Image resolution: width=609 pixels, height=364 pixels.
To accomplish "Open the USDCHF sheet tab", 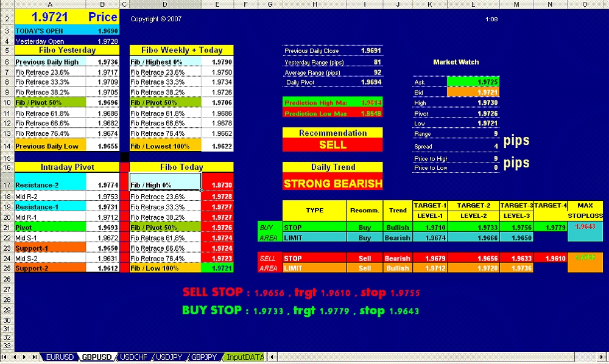I will pyautogui.click(x=133, y=357).
